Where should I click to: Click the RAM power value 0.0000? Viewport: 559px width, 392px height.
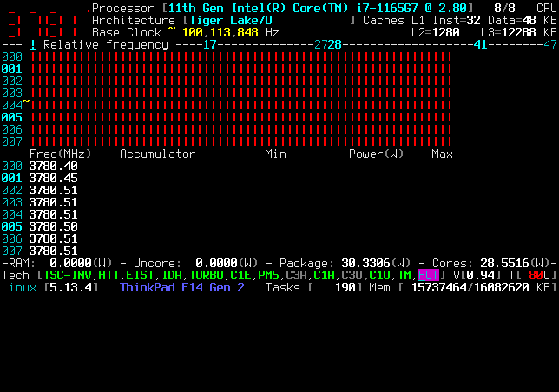coord(70,263)
